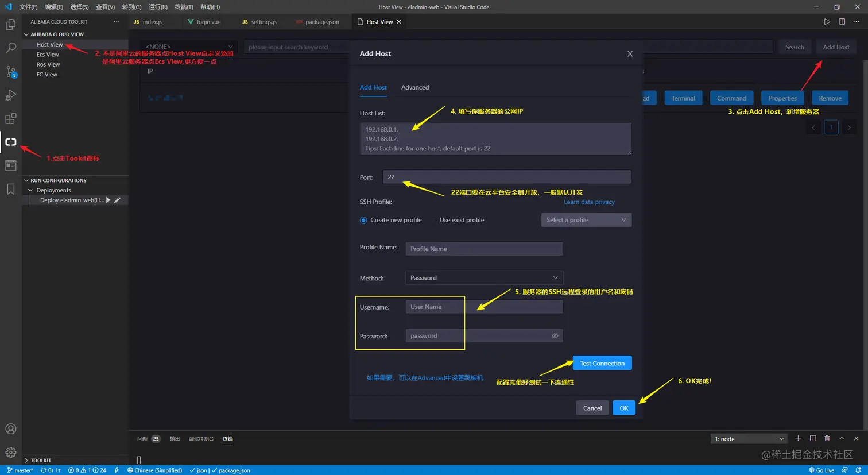868x475 pixels.
Task: Click the Profile Name input field
Action: 484,249
